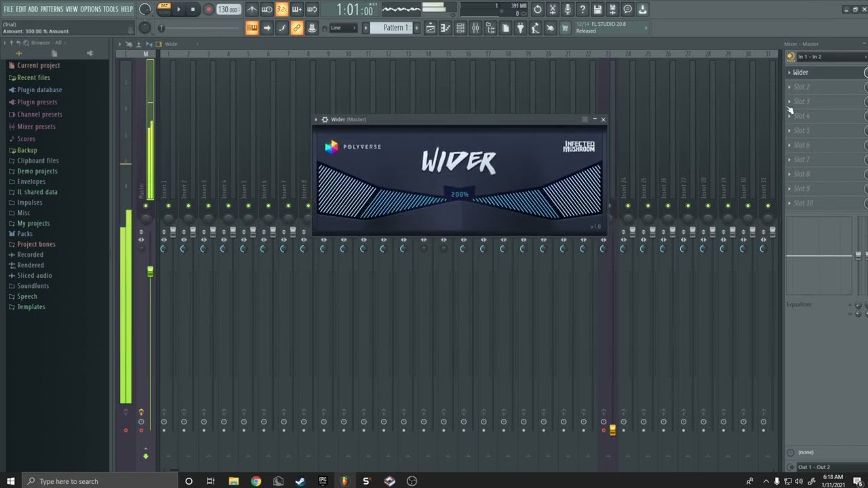Toggle typing keyboard to piano icon
This screenshot has width=868, height=488.
click(252, 28)
